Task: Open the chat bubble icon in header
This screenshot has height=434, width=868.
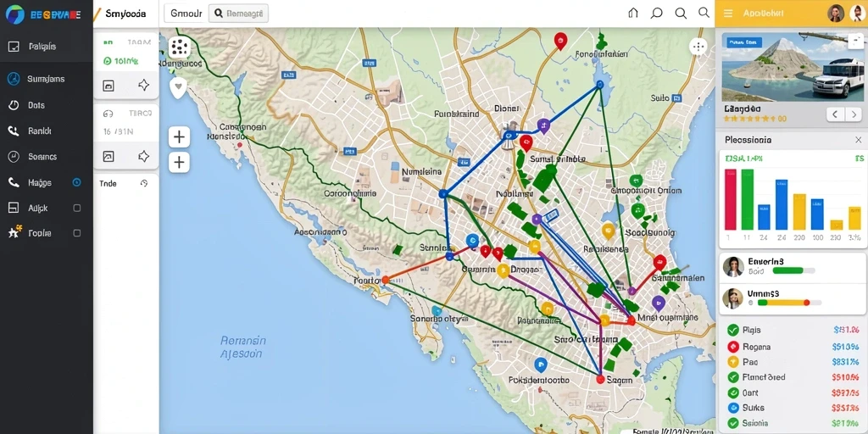Action: pyautogui.click(x=657, y=14)
